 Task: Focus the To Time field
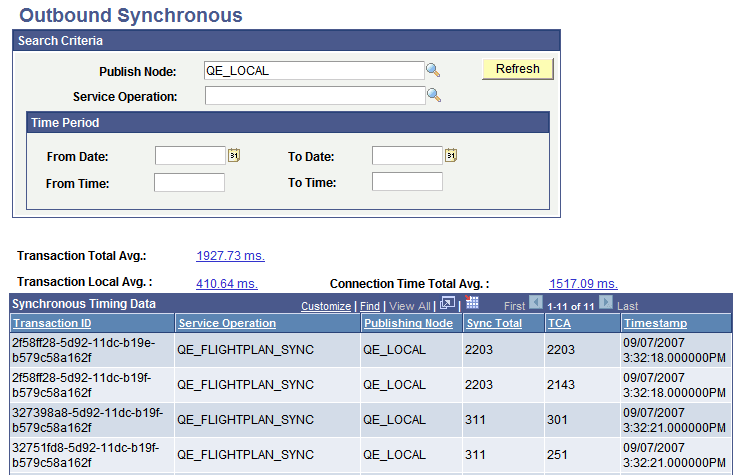pos(407,182)
